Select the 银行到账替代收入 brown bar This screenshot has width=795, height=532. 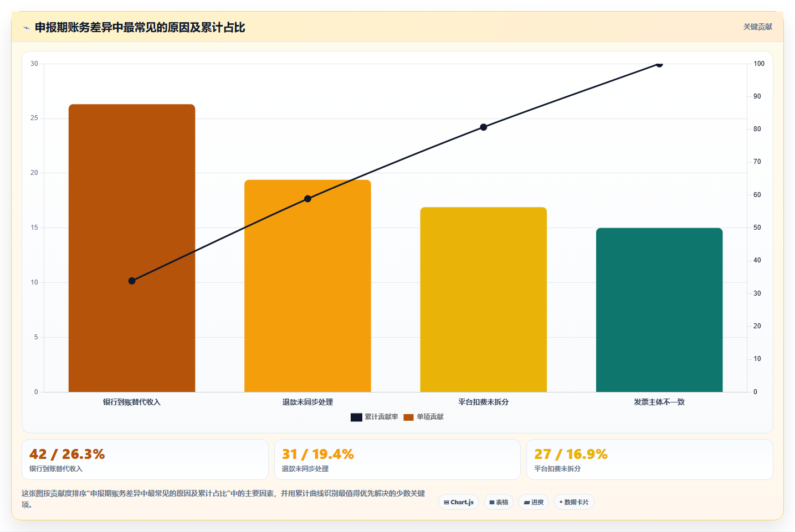tap(132, 248)
